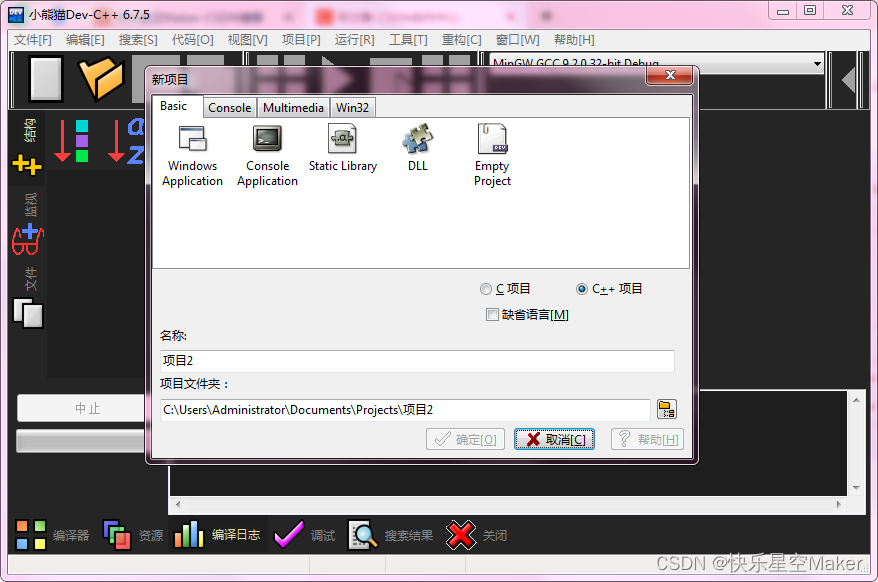878x582 pixels.
Task: Open the 视图[V] menu
Action: click(x=247, y=40)
